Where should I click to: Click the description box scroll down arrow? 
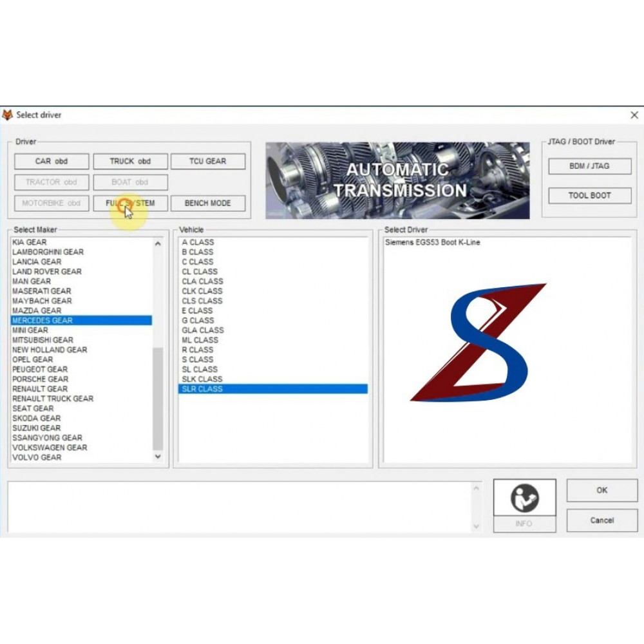point(477,526)
